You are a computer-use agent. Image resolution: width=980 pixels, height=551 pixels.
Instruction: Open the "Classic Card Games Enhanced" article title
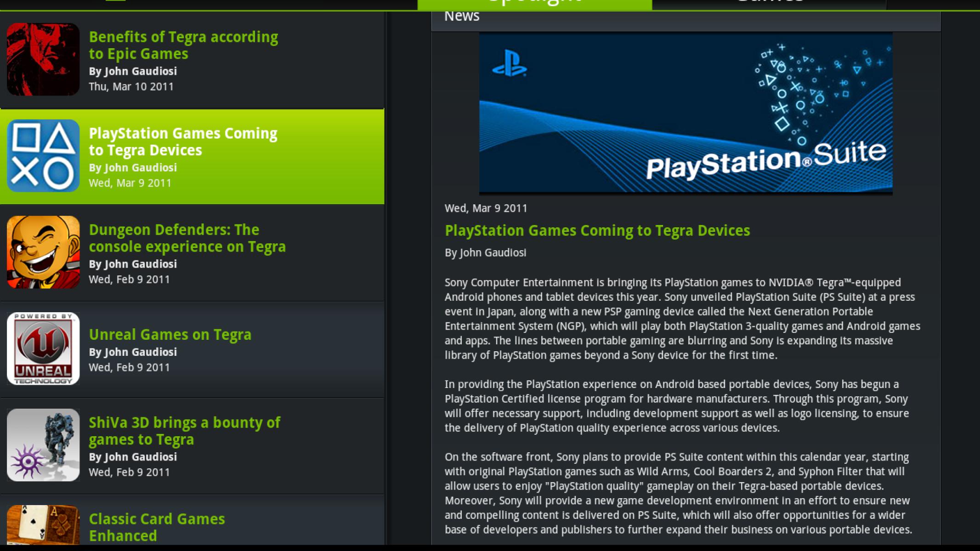click(157, 527)
